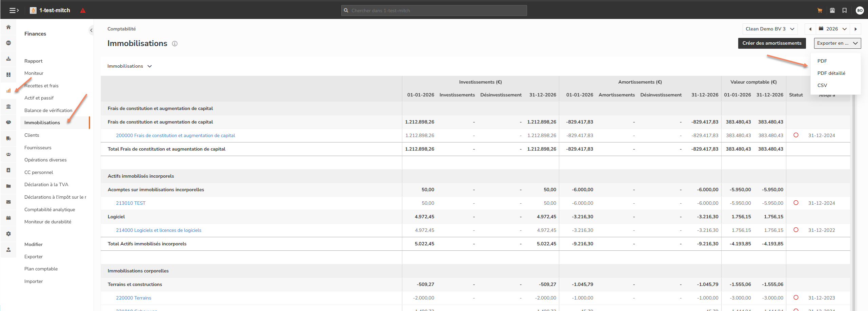Open Moniteur report in sidebar
868x311 pixels.
[x=34, y=73]
